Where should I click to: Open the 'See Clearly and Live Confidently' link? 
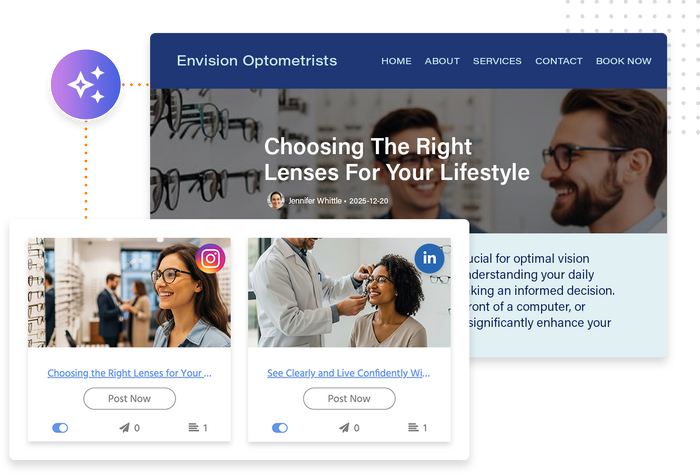[x=349, y=373]
